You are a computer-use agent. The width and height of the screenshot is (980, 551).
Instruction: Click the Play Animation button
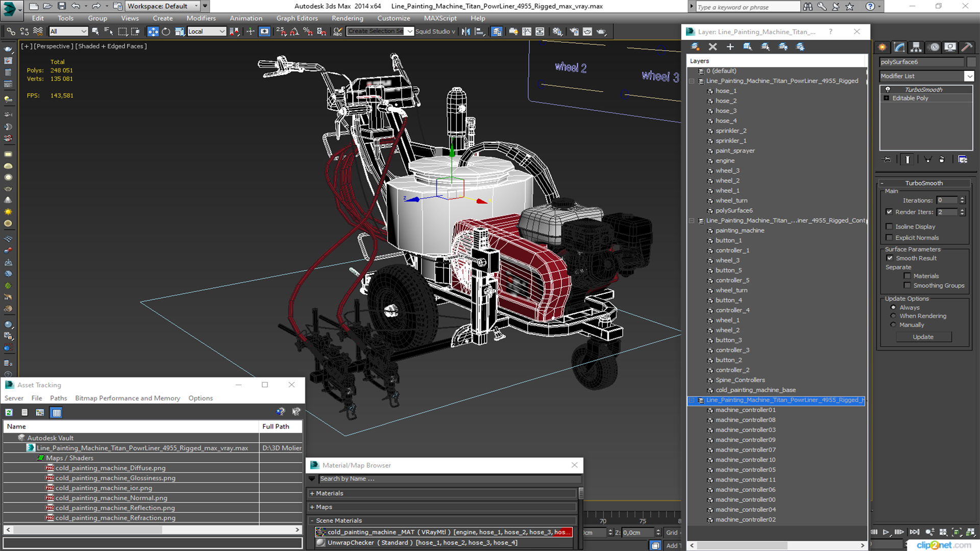coord(886,532)
